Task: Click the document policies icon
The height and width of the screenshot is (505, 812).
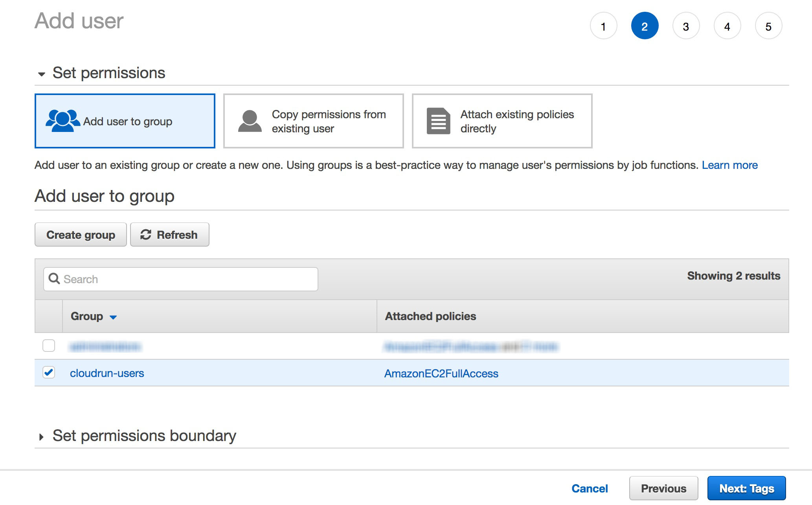Action: click(x=438, y=121)
